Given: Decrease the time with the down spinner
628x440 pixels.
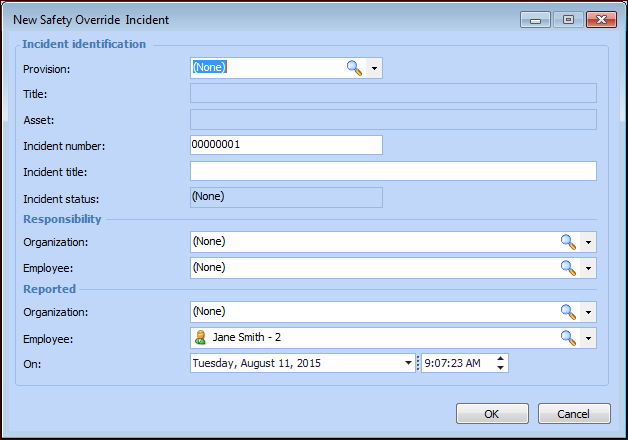Looking at the screenshot, I should click(500, 368).
